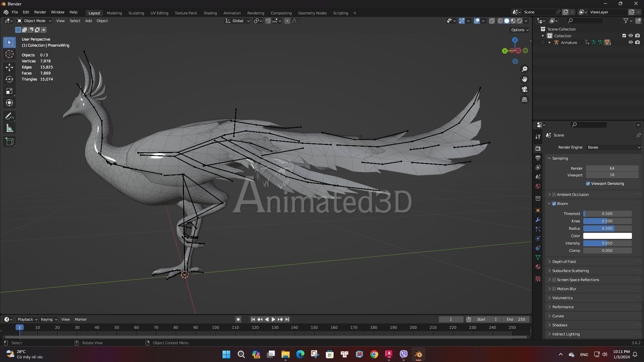Viewport: 644px width, 362px height.
Task: Adjust the Bloom Threshold slider
Action: coord(607,214)
